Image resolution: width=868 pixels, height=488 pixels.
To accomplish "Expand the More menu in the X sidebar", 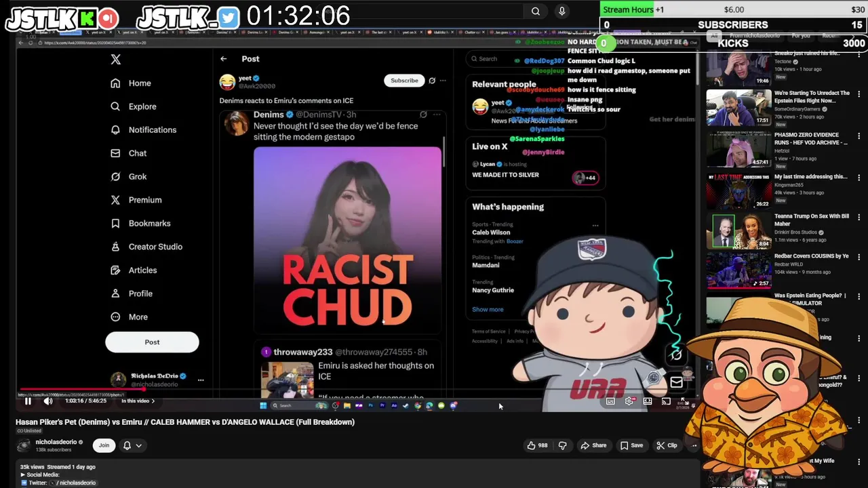I will click(130, 317).
